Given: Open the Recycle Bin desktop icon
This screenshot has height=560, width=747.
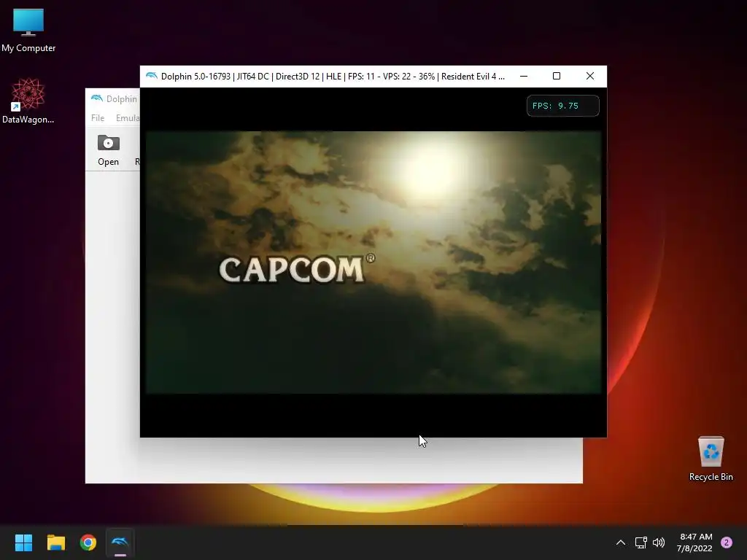Looking at the screenshot, I should (x=711, y=458).
